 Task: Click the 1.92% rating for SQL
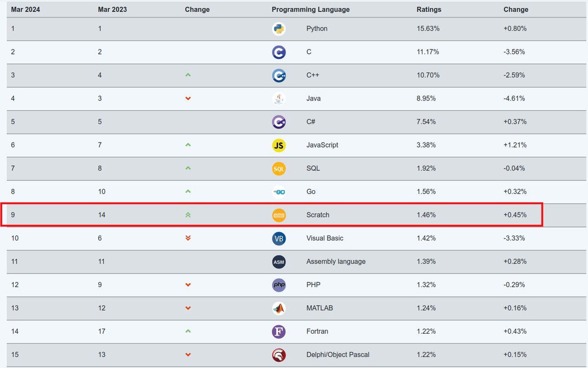(x=426, y=169)
